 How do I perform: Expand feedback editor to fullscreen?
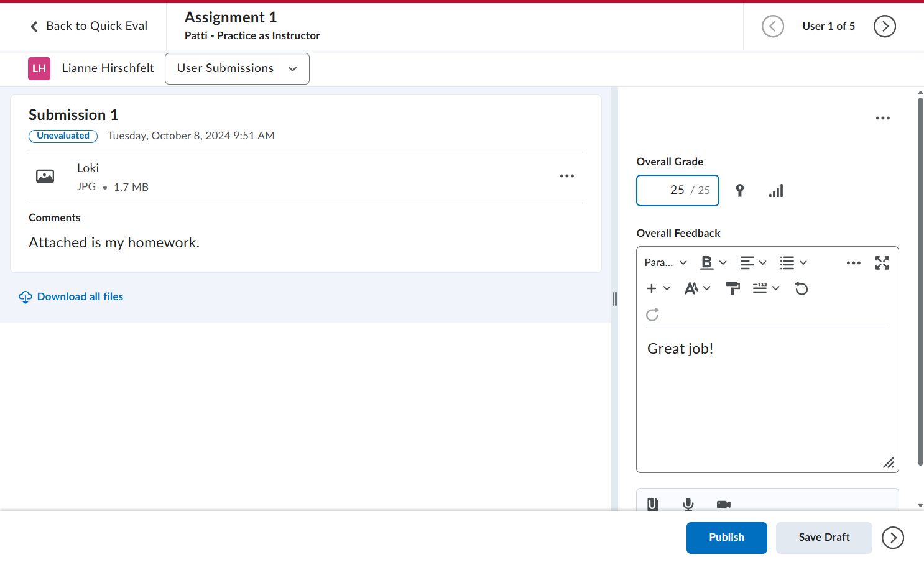pyautogui.click(x=882, y=263)
